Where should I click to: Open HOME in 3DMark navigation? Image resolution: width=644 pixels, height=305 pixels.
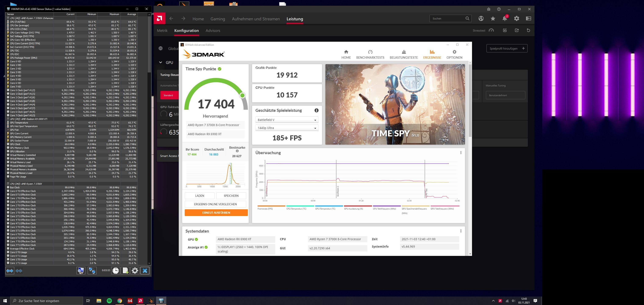pyautogui.click(x=346, y=54)
